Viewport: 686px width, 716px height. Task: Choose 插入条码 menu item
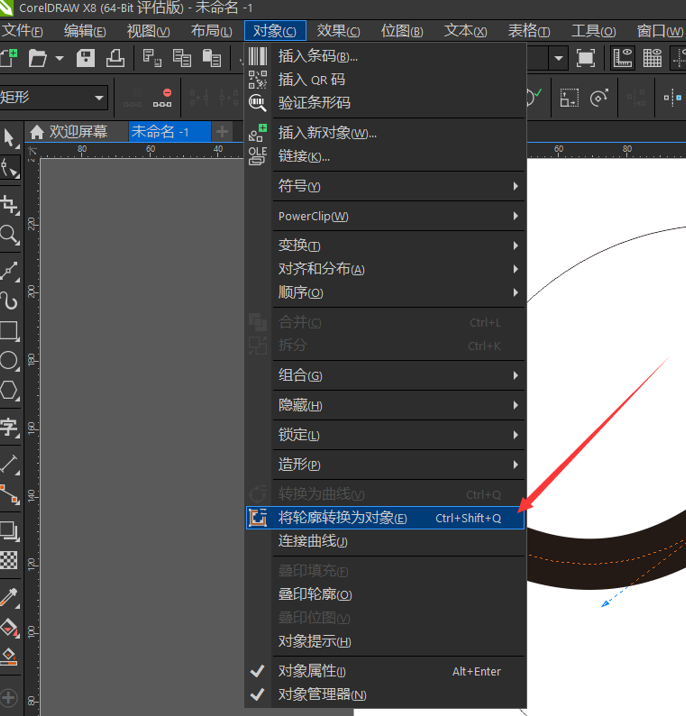click(x=385, y=56)
